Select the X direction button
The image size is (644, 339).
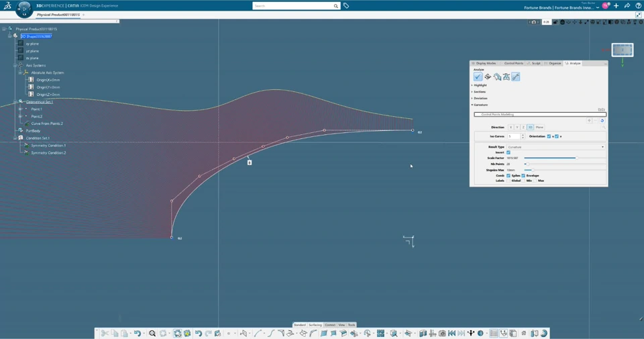511,128
